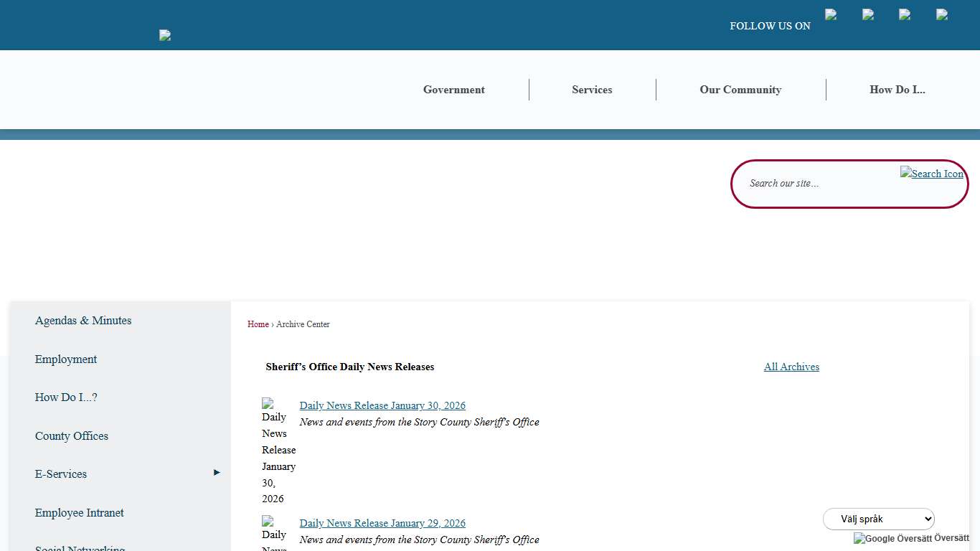Go to County Offices in the sidebar

[x=72, y=436]
